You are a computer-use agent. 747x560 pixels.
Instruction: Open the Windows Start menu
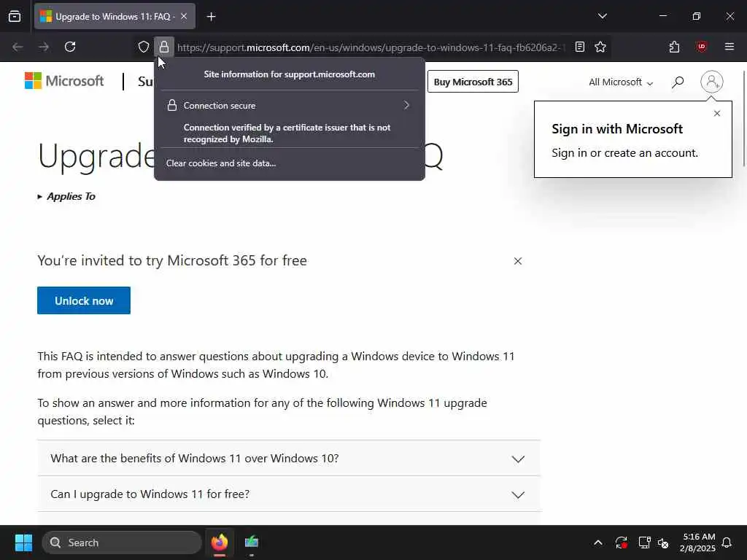[x=23, y=542]
